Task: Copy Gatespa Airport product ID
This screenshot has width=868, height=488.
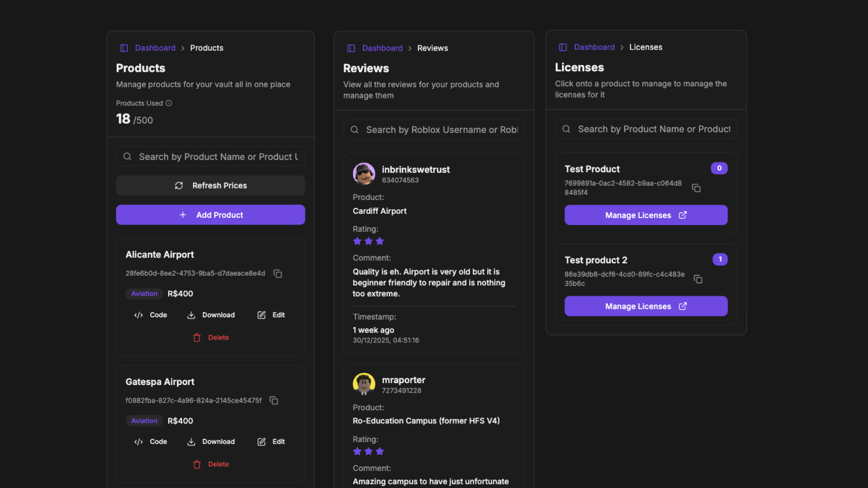Action: click(x=274, y=401)
